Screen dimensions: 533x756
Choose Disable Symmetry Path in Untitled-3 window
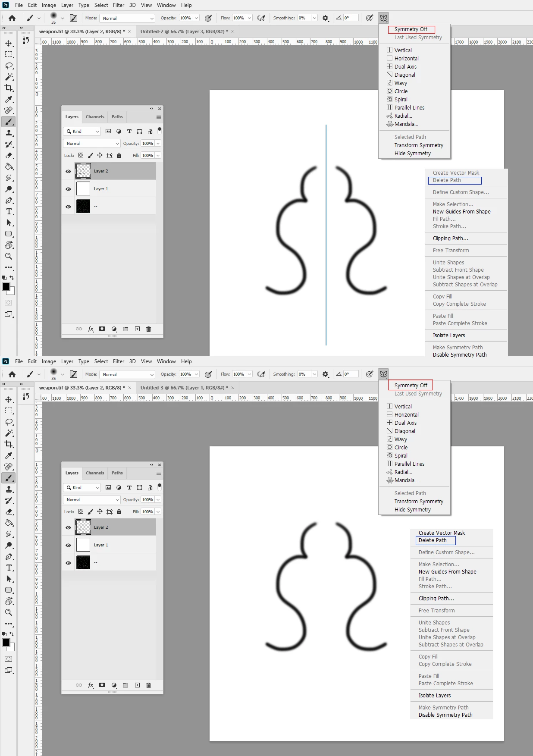click(445, 715)
